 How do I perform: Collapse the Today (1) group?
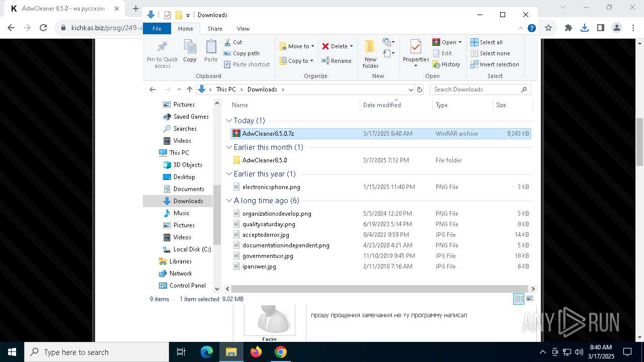229,121
